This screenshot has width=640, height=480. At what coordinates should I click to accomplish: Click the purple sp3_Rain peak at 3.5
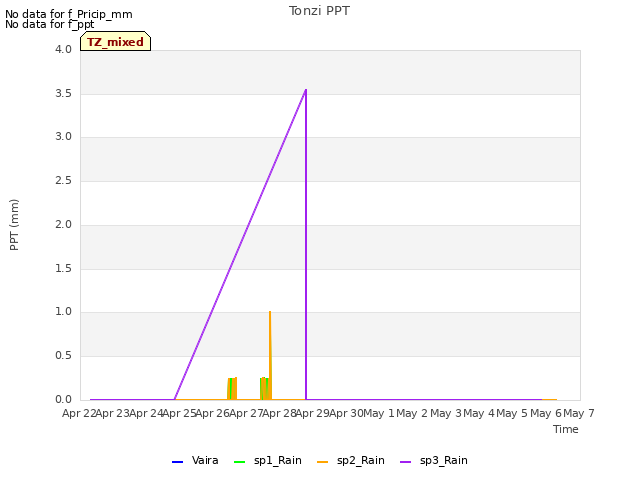pos(306,90)
